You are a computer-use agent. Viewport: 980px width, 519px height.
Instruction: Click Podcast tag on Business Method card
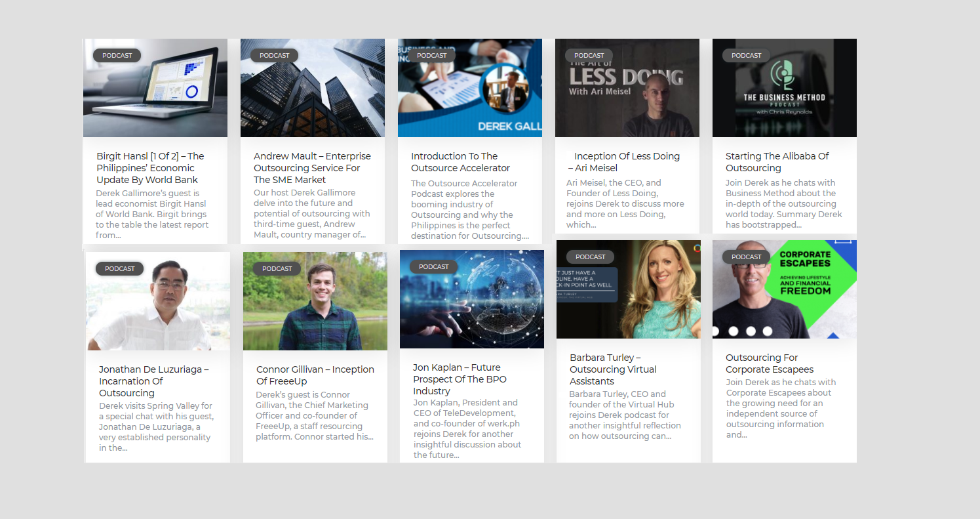747,56
